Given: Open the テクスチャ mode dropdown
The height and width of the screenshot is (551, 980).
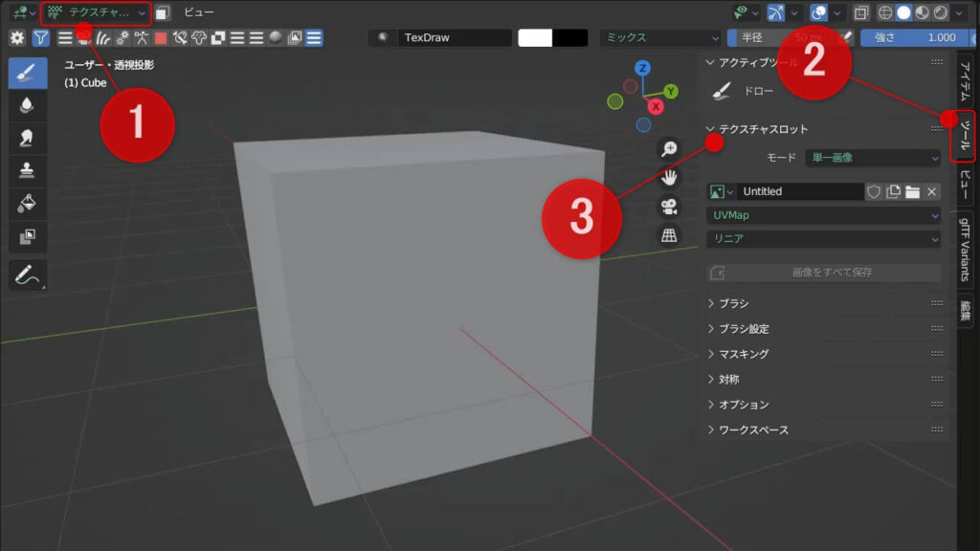Looking at the screenshot, I should tap(96, 12).
